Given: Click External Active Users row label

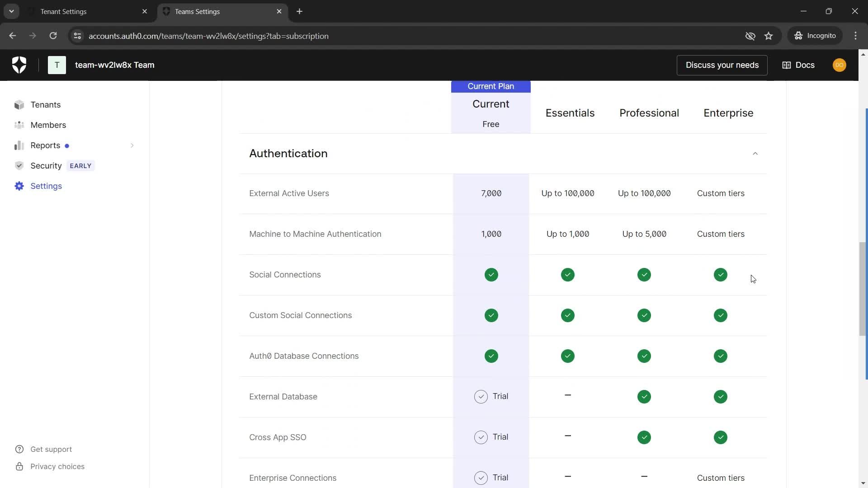Looking at the screenshot, I should click(x=289, y=193).
